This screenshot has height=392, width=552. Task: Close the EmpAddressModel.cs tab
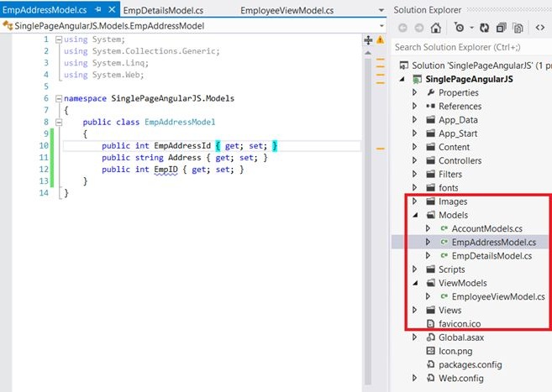112,9
